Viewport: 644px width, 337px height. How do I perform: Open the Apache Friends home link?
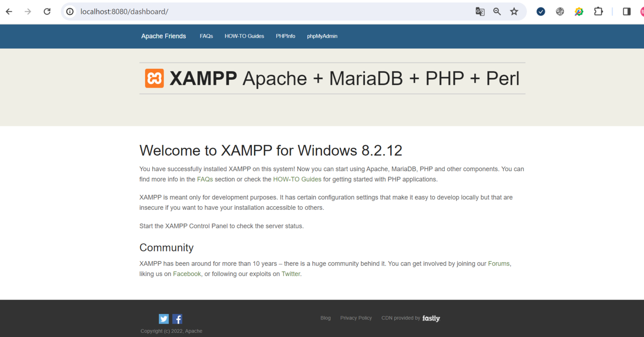pos(163,36)
